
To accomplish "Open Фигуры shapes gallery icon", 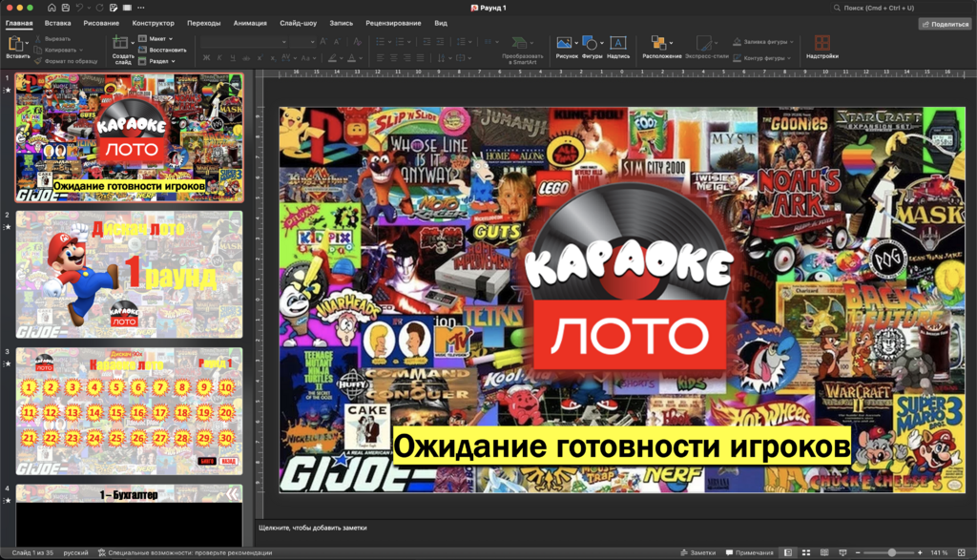I will click(590, 42).
